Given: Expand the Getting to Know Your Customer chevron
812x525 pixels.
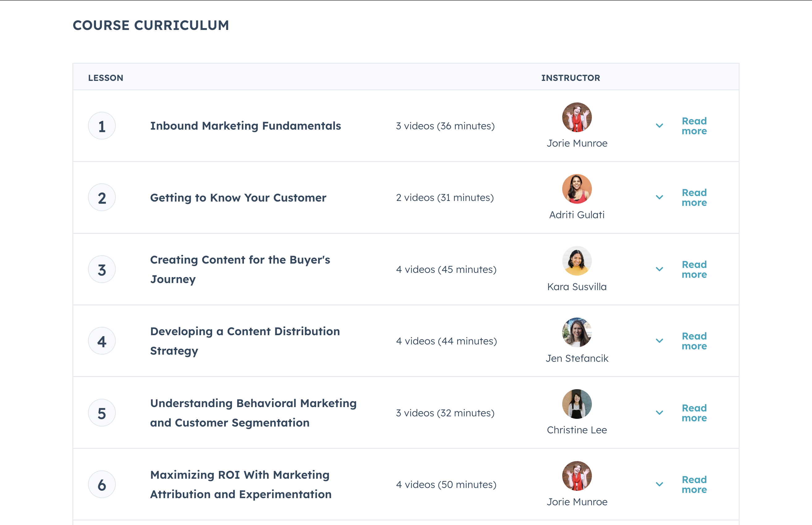Looking at the screenshot, I should 659,198.
